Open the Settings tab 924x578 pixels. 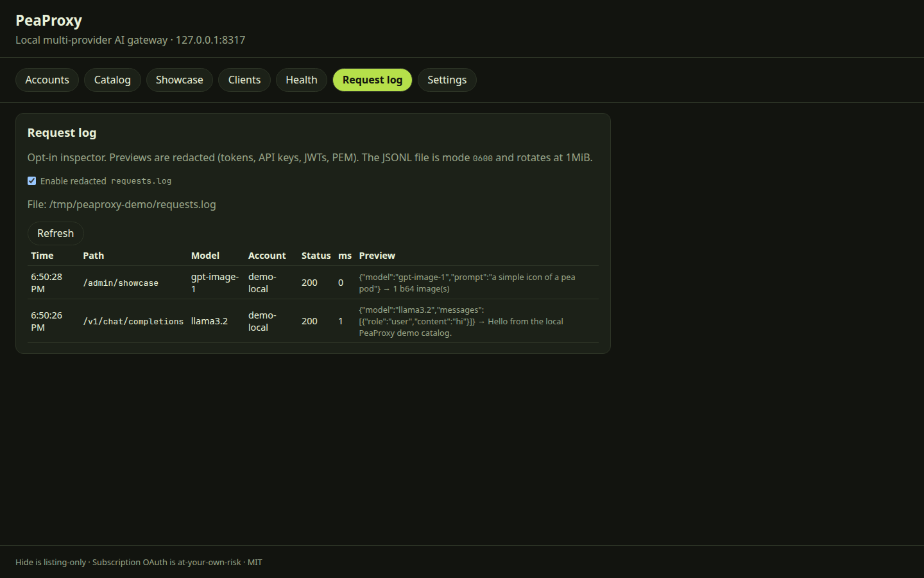point(447,80)
